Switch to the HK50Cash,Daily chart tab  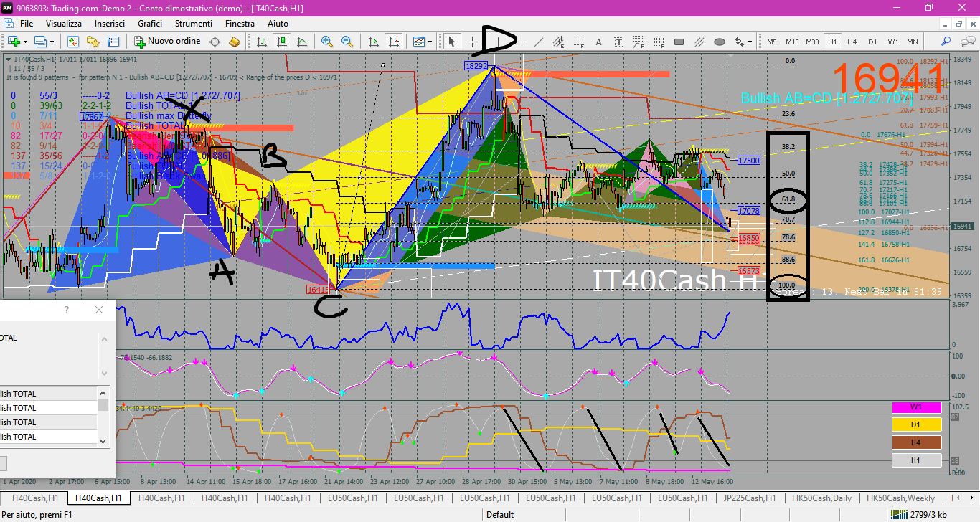(820, 498)
